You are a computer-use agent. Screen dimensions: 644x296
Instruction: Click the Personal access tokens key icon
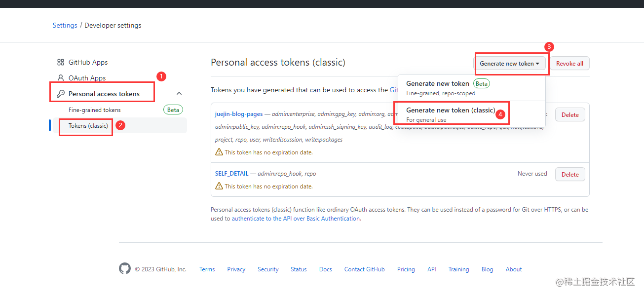pos(61,94)
